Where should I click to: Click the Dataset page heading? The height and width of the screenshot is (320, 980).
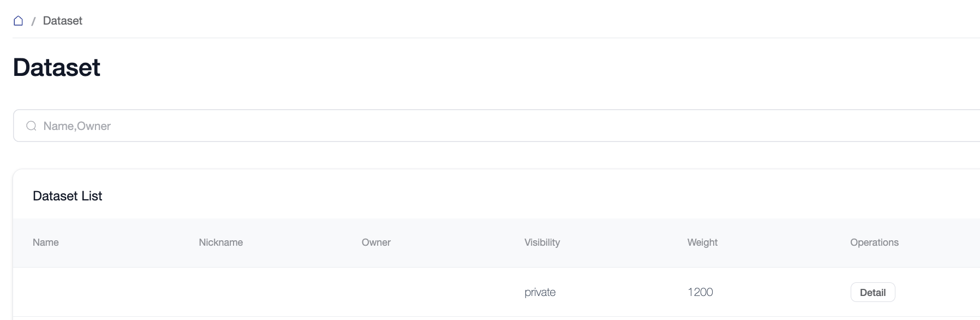[x=57, y=68]
